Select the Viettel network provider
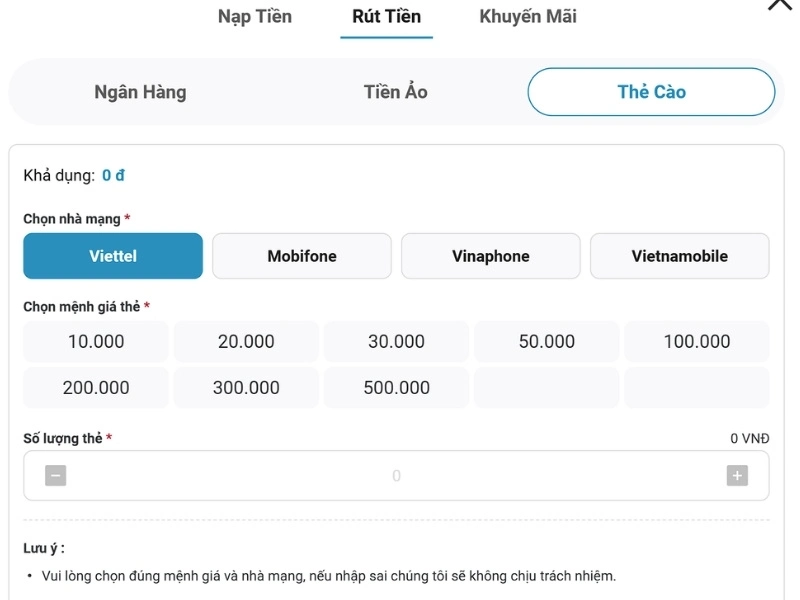The height and width of the screenshot is (600, 800). pos(112,256)
